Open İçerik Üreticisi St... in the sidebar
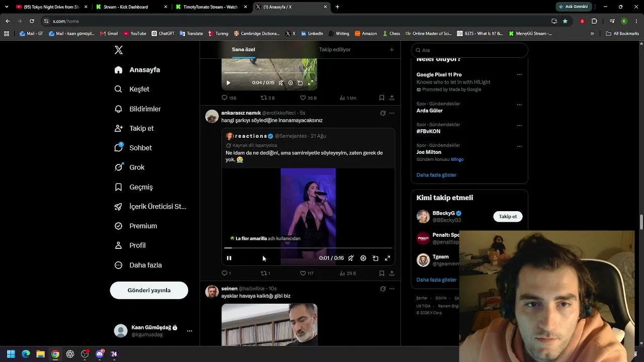The width and height of the screenshot is (644, 362). (150, 207)
